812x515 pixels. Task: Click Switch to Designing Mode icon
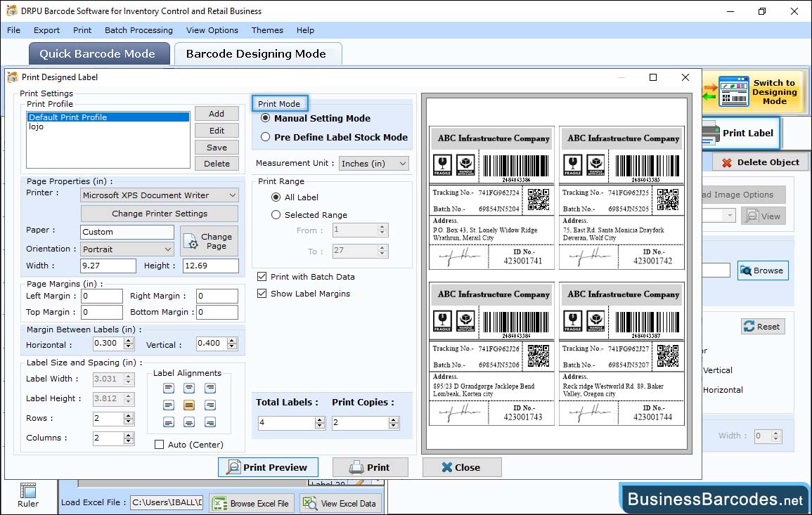click(733, 91)
